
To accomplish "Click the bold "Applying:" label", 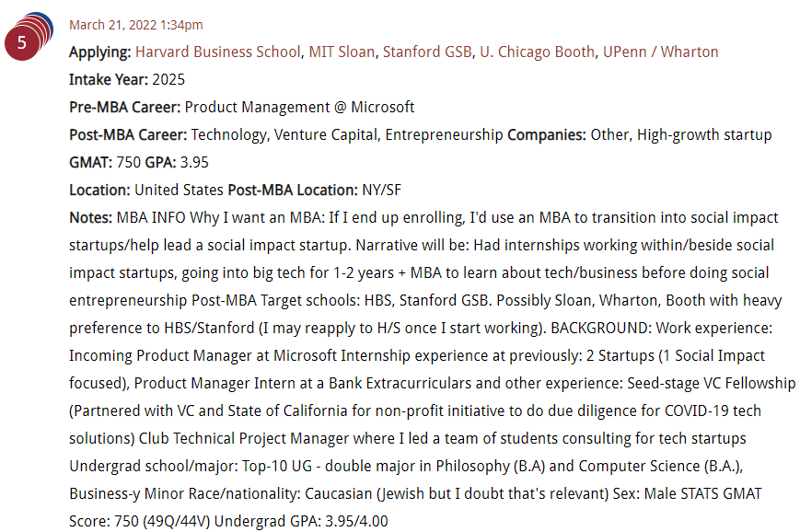I will coord(100,52).
